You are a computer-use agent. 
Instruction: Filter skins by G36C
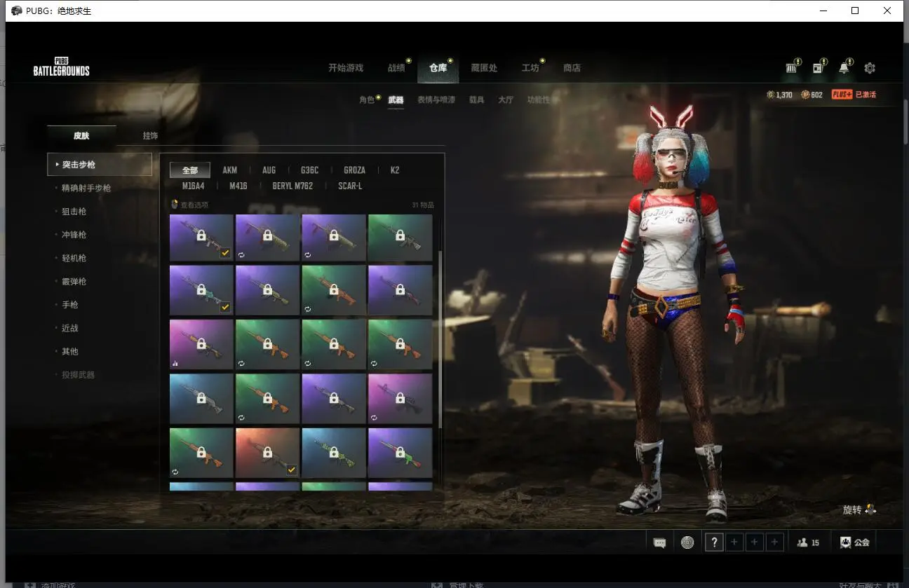[309, 170]
